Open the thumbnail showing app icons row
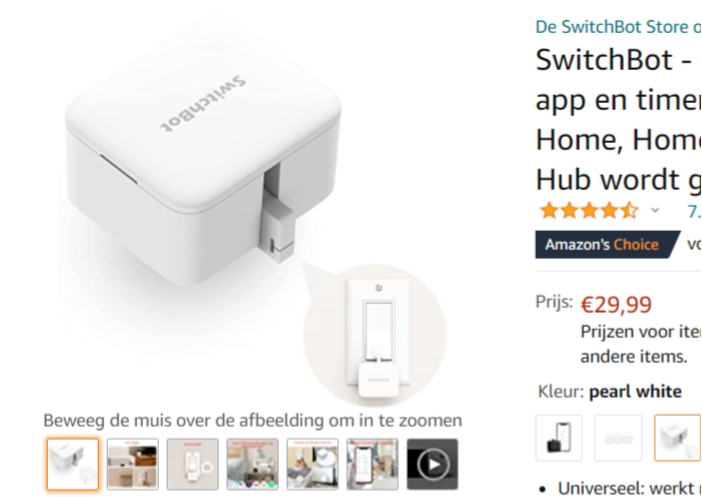This screenshot has height=497, width=702. tap(253, 464)
